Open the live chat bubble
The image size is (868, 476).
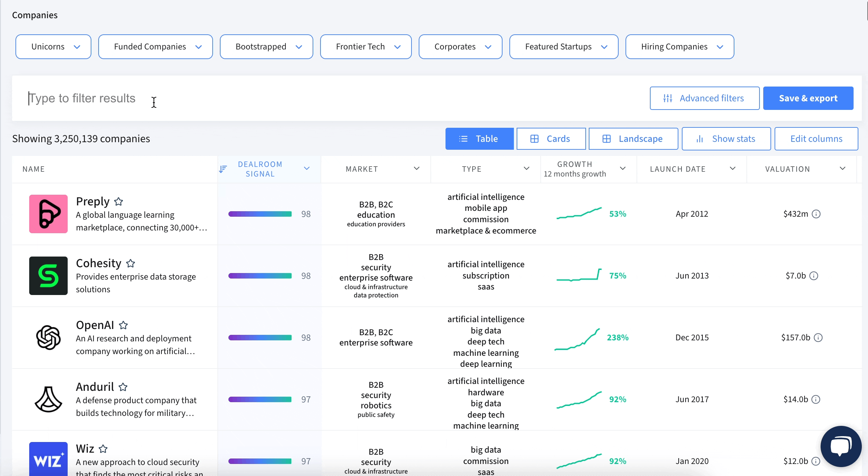click(x=841, y=446)
